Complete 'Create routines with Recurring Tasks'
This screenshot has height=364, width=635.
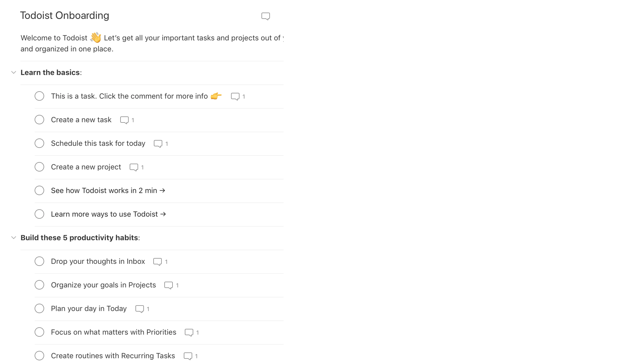coord(39,355)
